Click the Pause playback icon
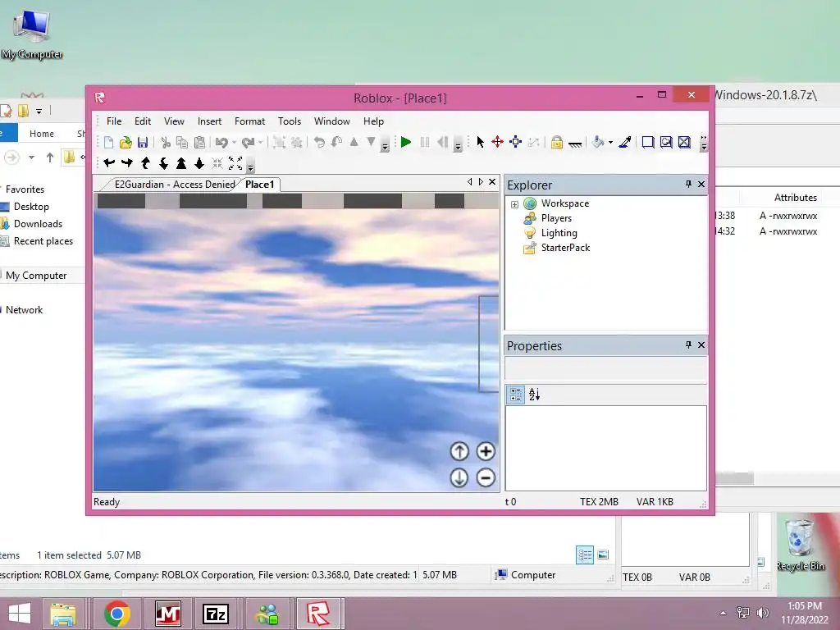 coord(425,142)
